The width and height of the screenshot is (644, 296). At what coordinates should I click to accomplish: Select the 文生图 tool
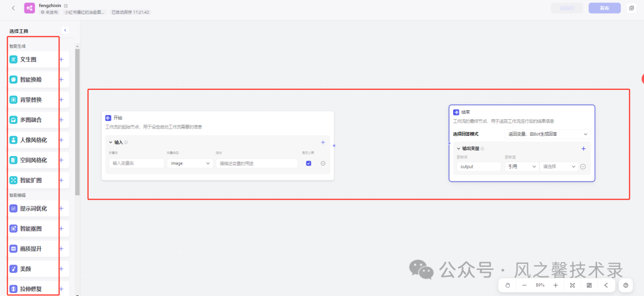point(33,60)
